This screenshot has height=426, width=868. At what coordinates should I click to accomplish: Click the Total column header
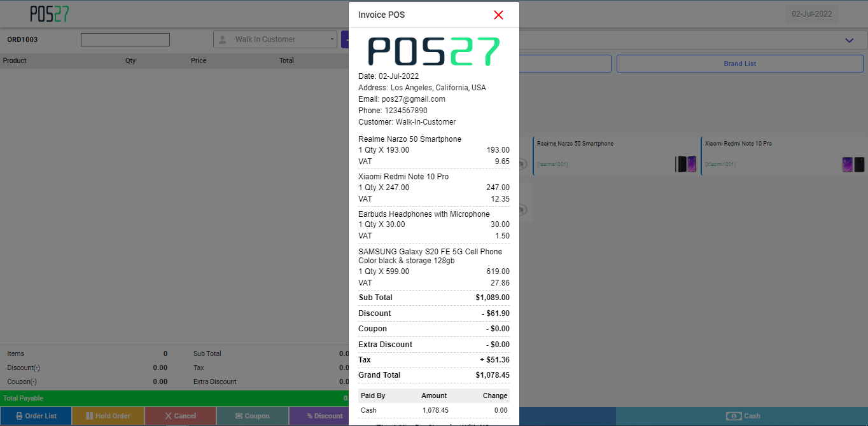click(286, 60)
